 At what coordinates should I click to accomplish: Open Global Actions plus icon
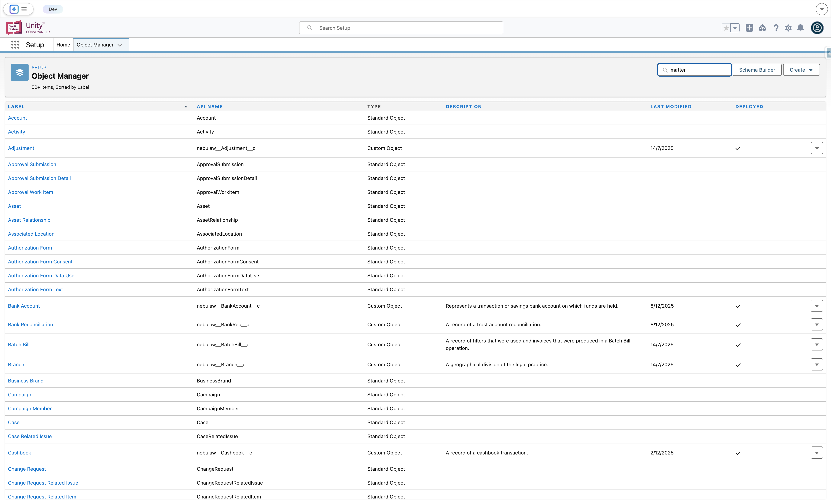pyautogui.click(x=749, y=28)
